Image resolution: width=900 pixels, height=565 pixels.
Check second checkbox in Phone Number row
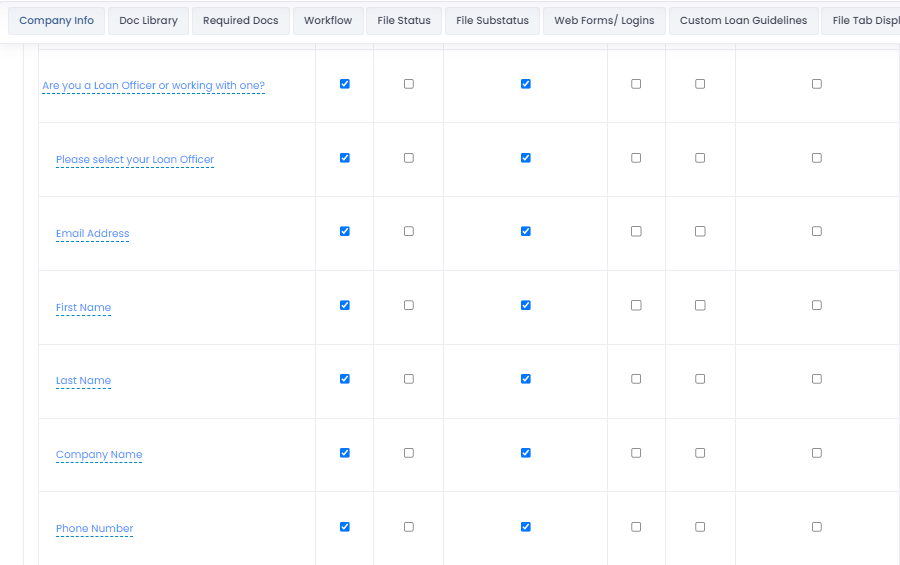point(409,527)
